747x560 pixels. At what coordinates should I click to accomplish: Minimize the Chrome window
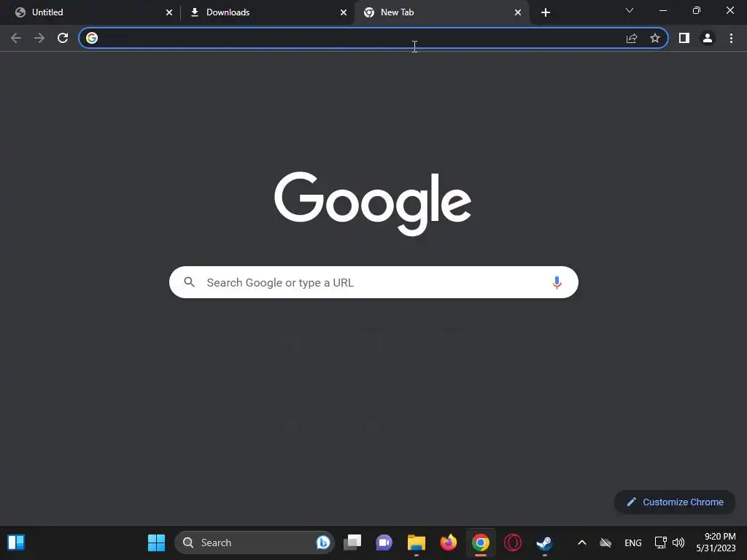click(x=663, y=10)
